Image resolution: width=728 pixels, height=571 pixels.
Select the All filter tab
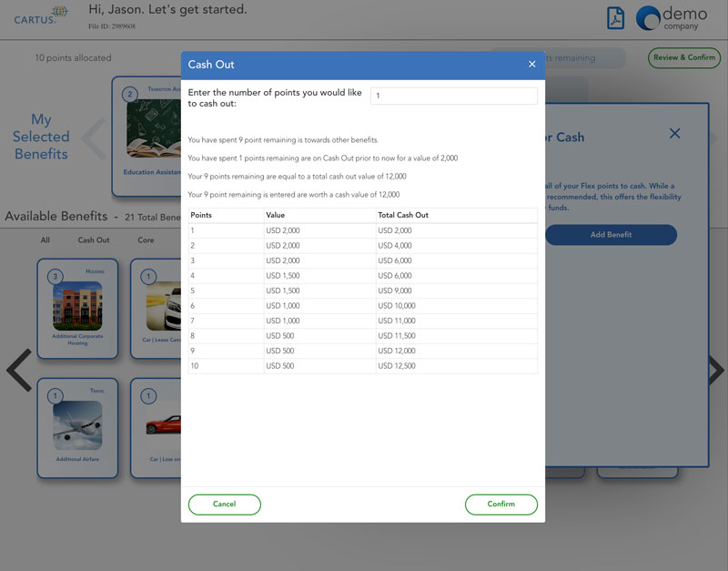[45, 241]
